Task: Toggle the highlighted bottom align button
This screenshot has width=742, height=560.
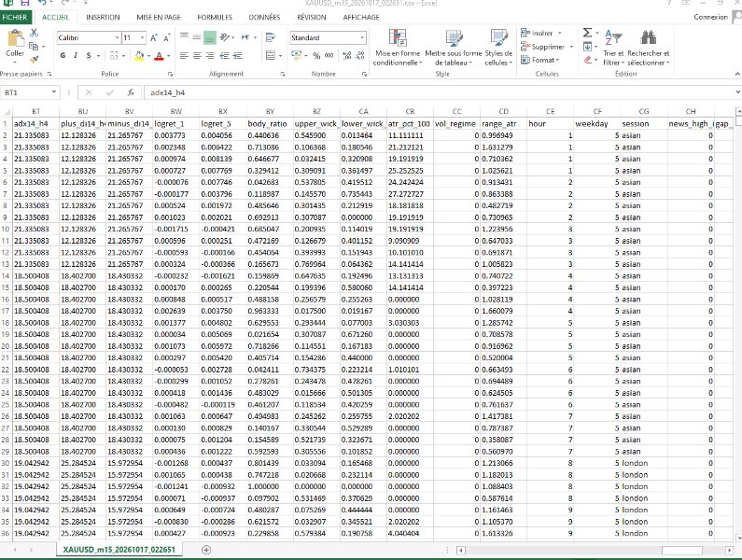Action: [x=210, y=37]
